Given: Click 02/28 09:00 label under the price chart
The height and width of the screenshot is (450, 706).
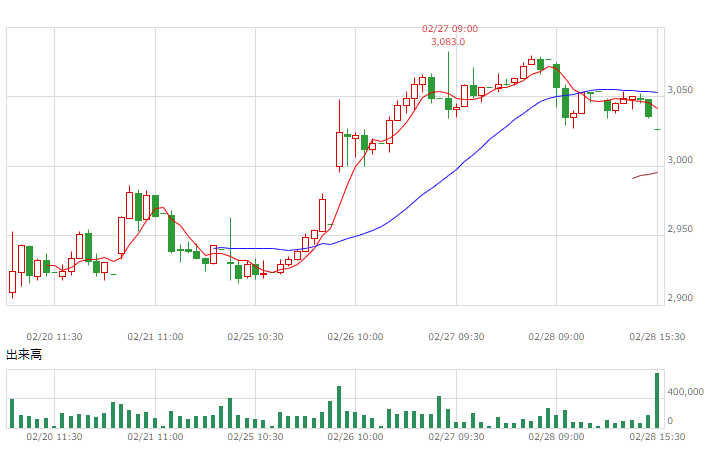Looking at the screenshot, I should pos(556,337).
